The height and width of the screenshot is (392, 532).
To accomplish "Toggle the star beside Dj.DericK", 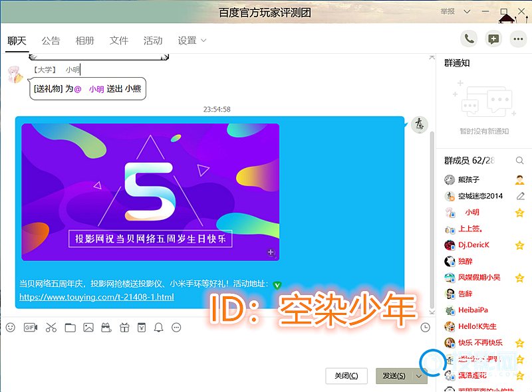I will [520, 245].
